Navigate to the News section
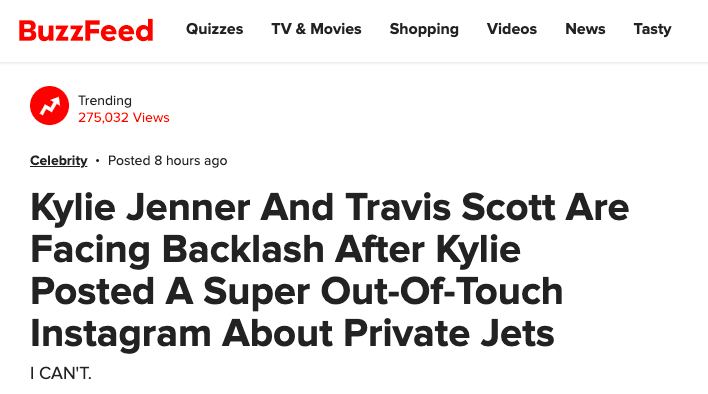The width and height of the screenshot is (708, 394). [x=585, y=29]
